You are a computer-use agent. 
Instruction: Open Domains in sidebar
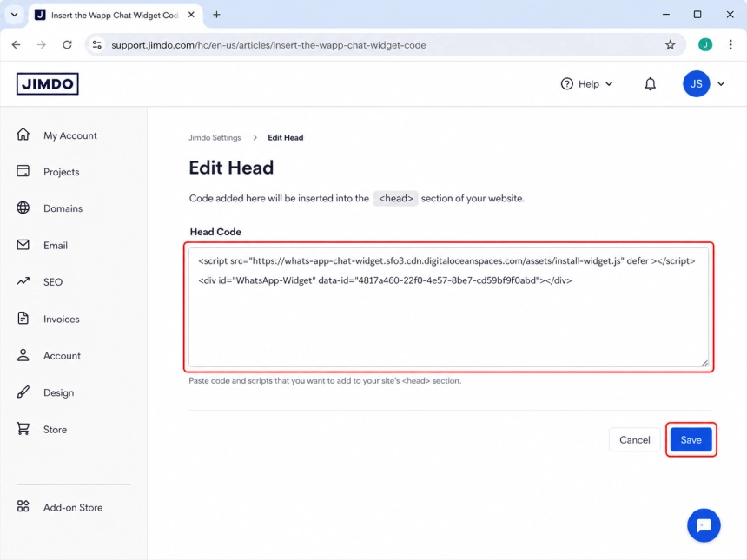pyautogui.click(x=63, y=208)
